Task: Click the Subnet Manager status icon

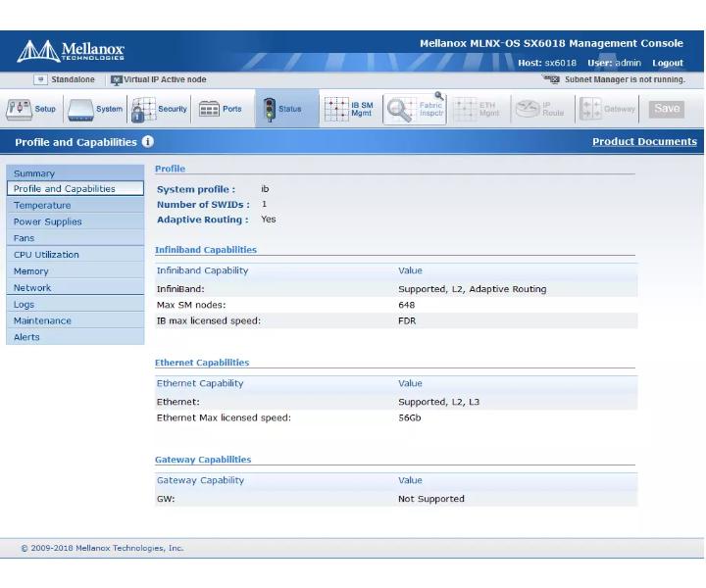Action: coord(551,79)
